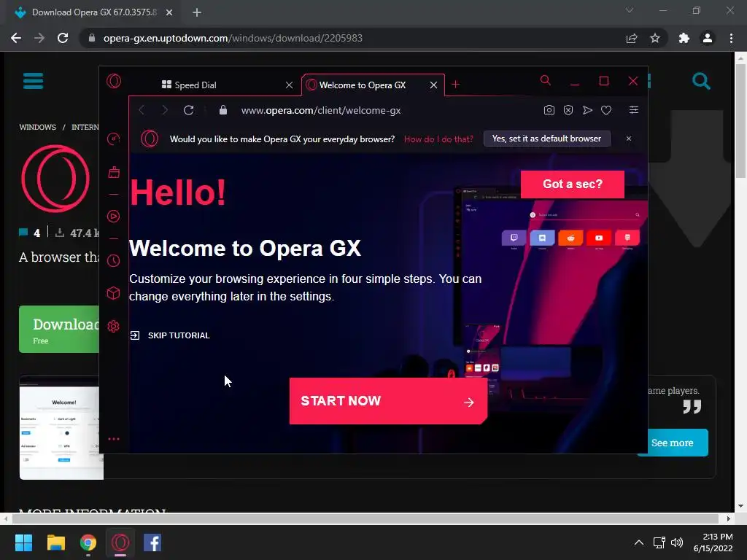Click the Opera GX taskbar icon
Screen dimensions: 747x560
(x=120, y=542)
